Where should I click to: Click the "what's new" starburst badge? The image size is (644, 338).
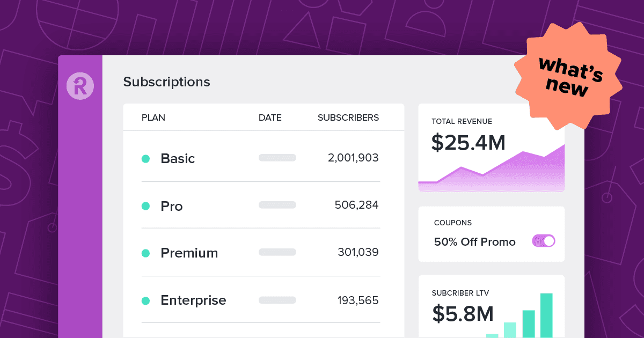pyautogui.click(x=568, y=76)
